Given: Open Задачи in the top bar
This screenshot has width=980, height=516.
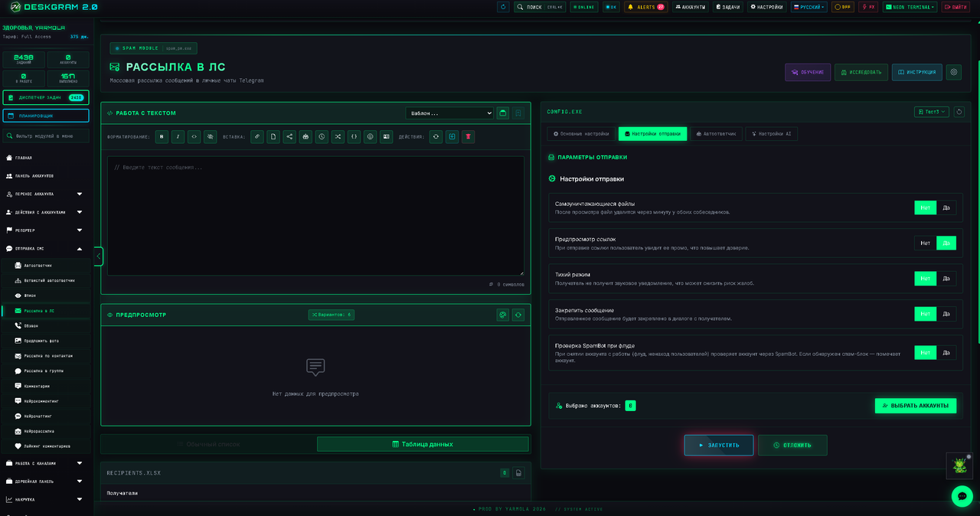Looking at the screenshot, I should [728, 7].
